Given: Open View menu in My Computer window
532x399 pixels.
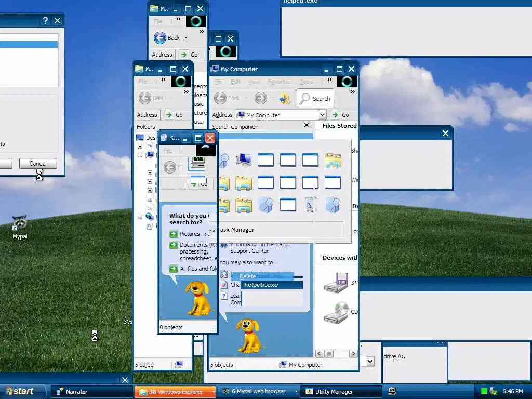Looking at the screenshot, I should coord(254,82).
